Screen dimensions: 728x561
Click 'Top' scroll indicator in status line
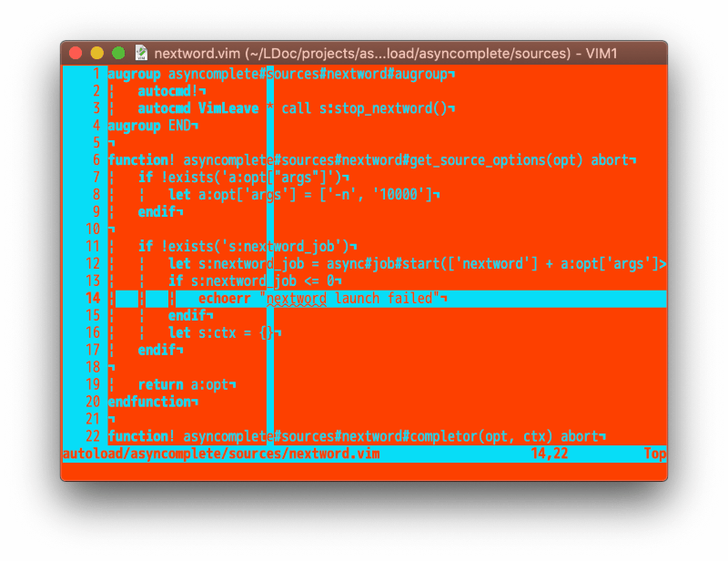654,454
